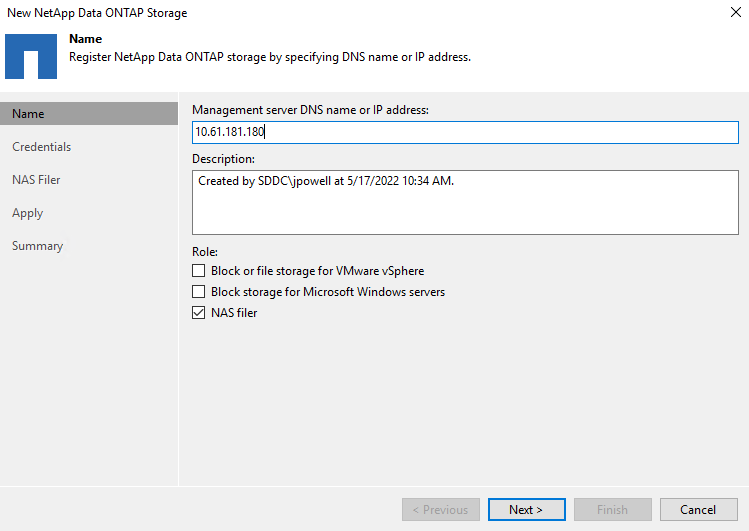Screen dimensions: 749x531
Task: Enable Block or file storage for VMware vSphere
Action: click(198, 271)
